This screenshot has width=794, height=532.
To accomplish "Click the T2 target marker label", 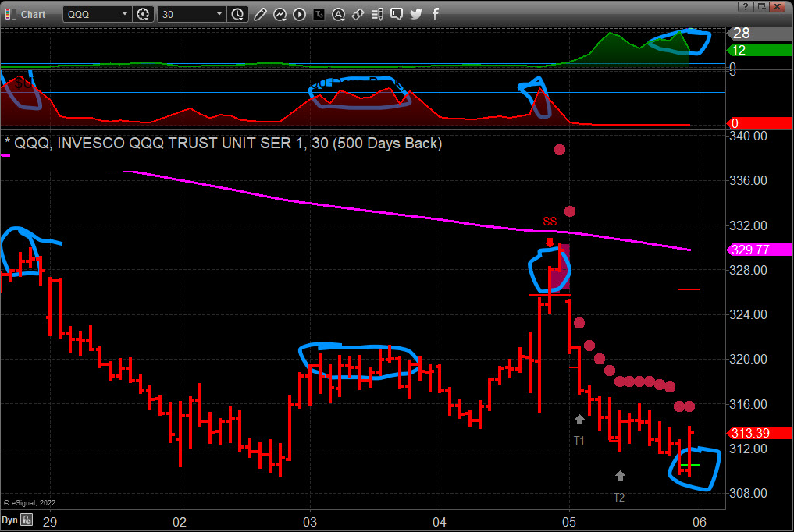I will [619, 498].
